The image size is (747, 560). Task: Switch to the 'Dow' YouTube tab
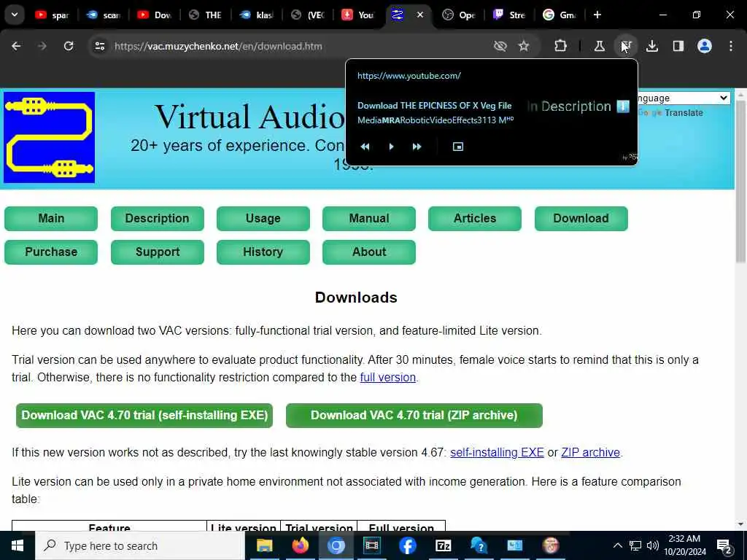coord(153,15)
